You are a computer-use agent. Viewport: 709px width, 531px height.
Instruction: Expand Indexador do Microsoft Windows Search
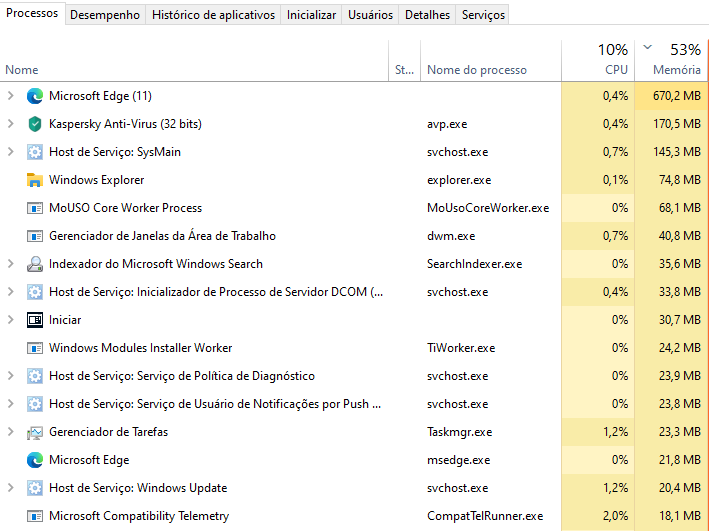click(11, 264)
